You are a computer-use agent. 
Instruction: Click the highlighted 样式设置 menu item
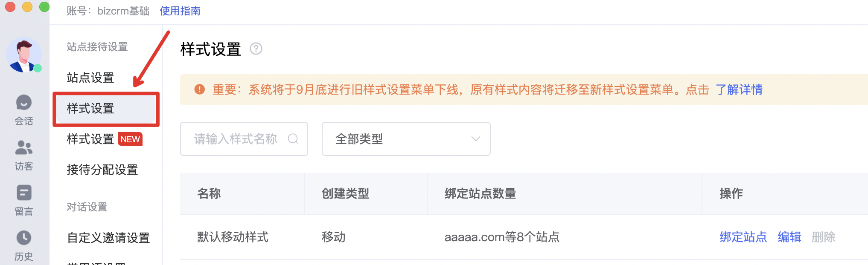106,109
